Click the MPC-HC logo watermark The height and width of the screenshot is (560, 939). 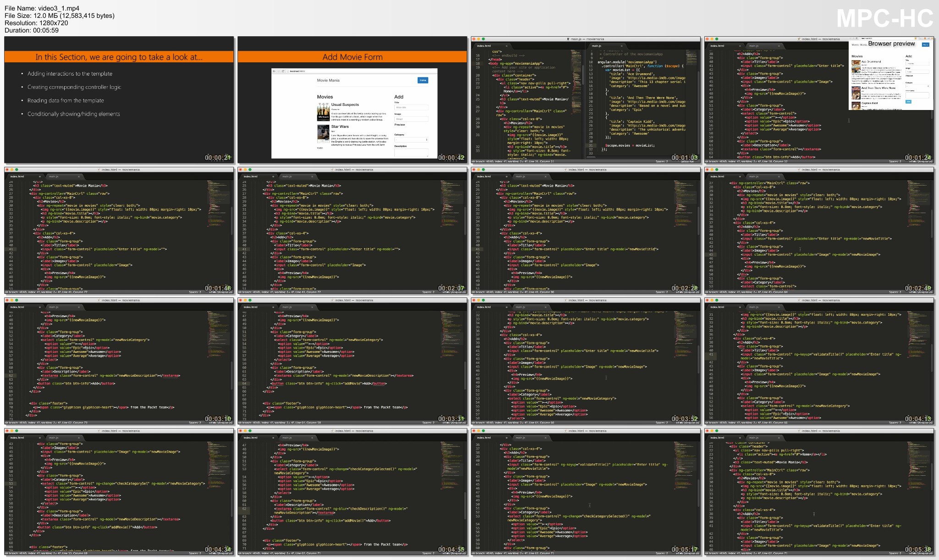[884, 18]
